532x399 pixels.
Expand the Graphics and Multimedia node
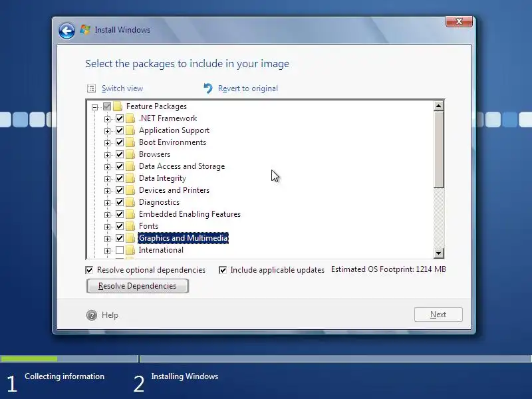click(x=107, y=239)
